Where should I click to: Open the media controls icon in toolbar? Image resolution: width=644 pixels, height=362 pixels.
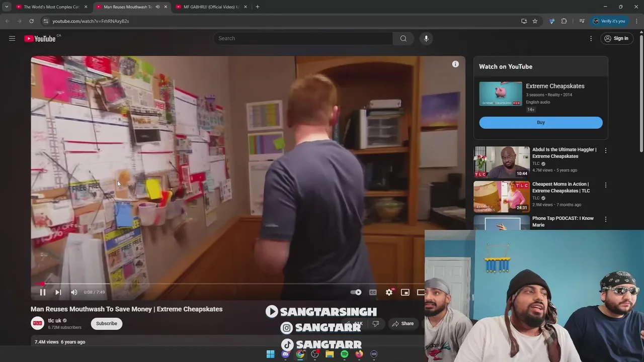[x=582, y=21]
